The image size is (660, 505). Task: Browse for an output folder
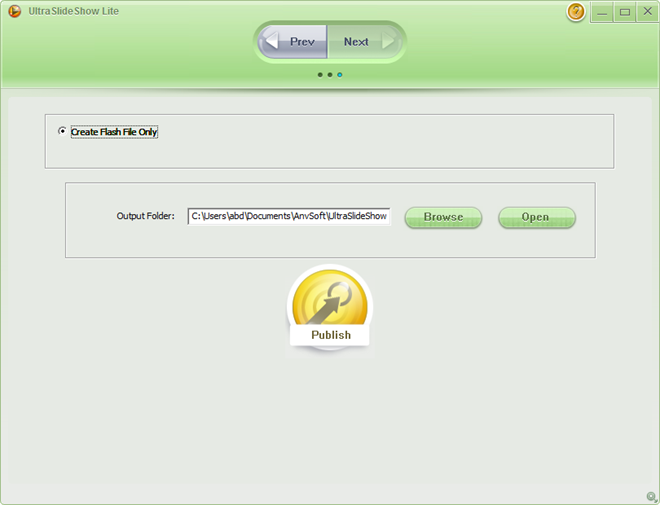tap(443, 217)
